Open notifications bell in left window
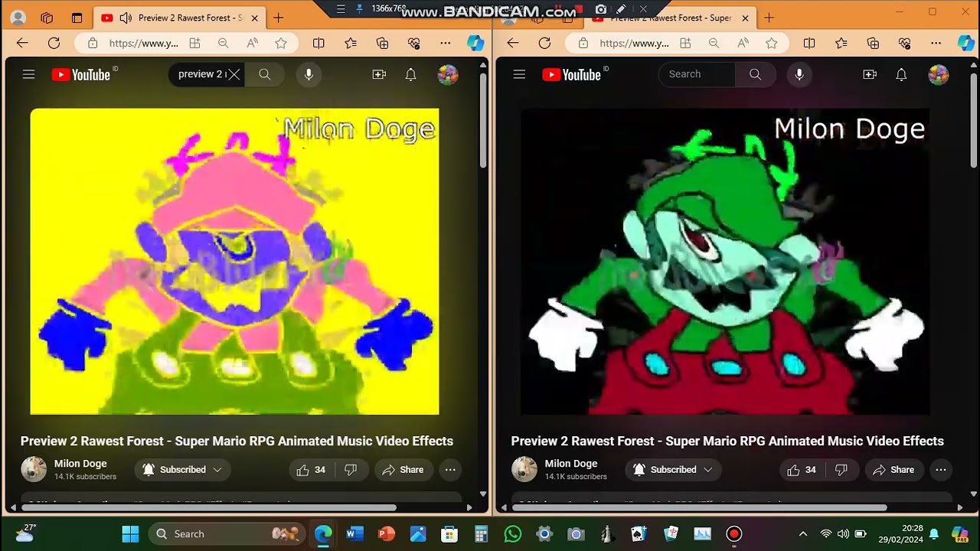Image resolution: width=980 pixels, height=551 pixels. 411,74
